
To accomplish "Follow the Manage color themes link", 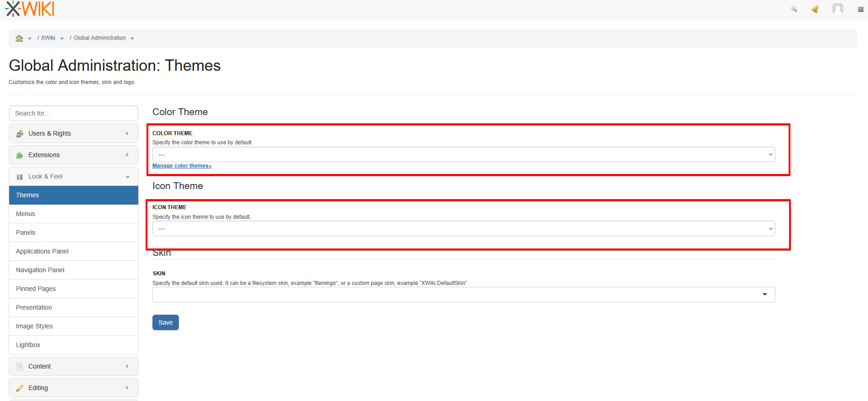I will [x=182, y=166].
